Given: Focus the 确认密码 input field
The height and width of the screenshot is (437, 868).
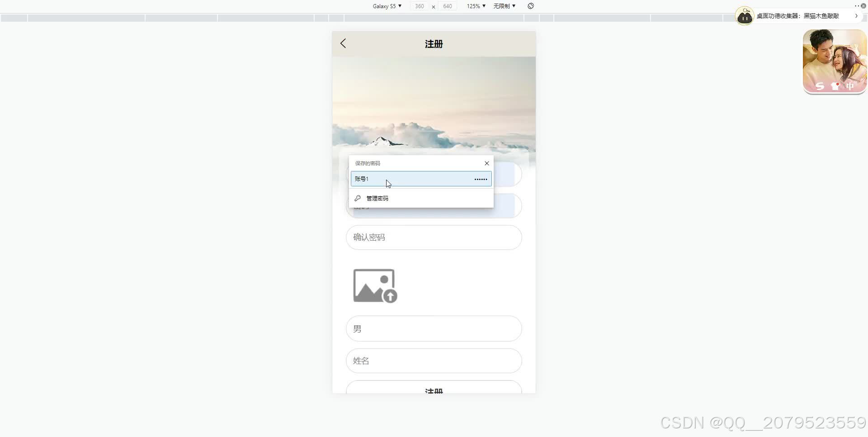Looking at the screenshot, I should (x=434, y=237).
